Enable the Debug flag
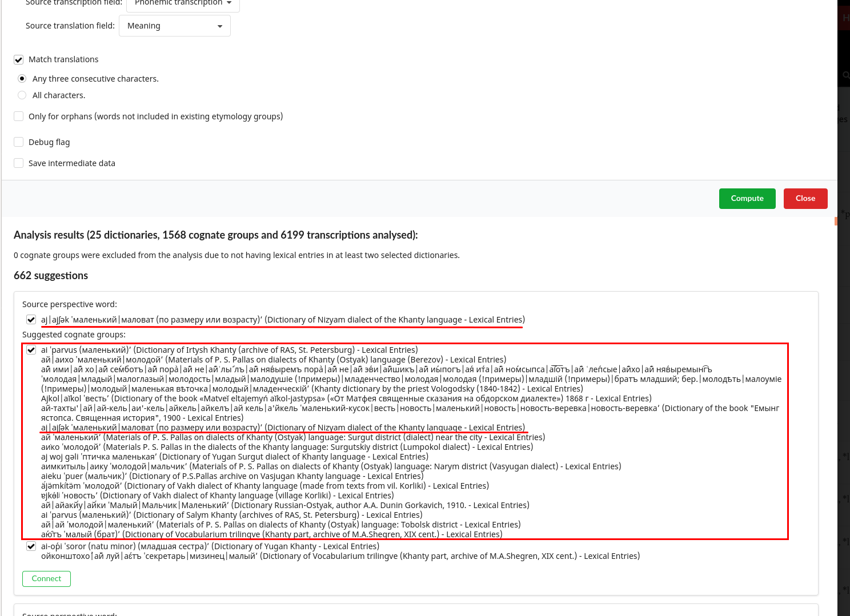This screenshot has width=850, height=616. pos(18,142)
